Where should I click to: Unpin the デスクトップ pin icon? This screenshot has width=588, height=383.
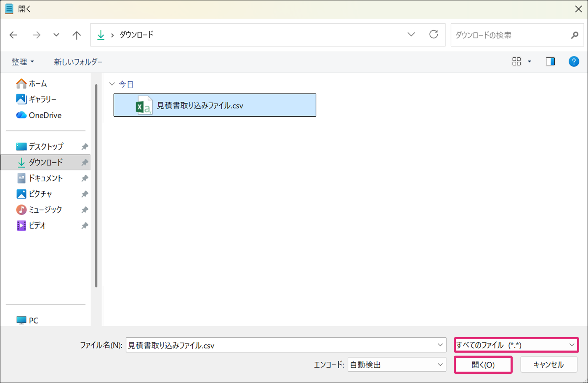[x=85, y=147]
